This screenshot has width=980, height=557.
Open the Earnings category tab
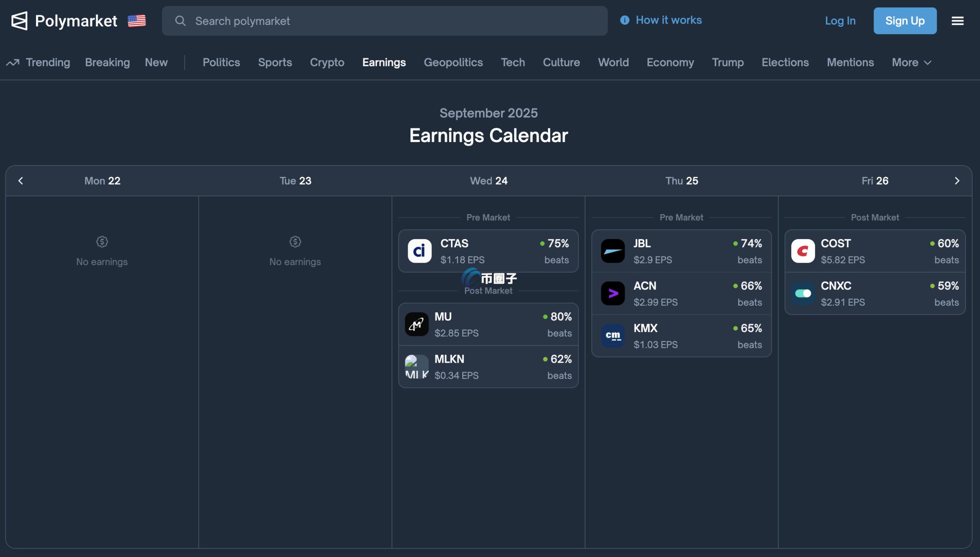point(384,62)
